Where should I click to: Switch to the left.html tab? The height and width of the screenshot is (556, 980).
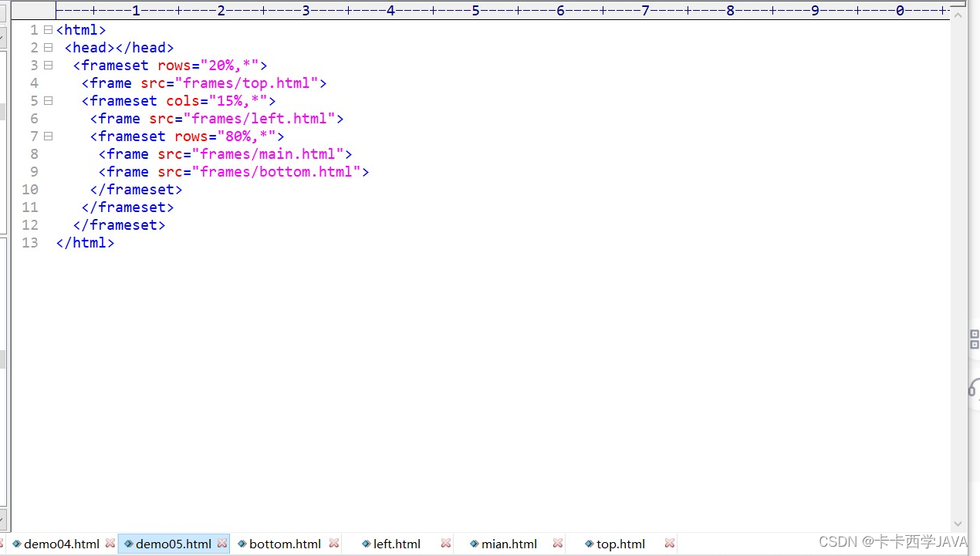[x=397, y=544]
